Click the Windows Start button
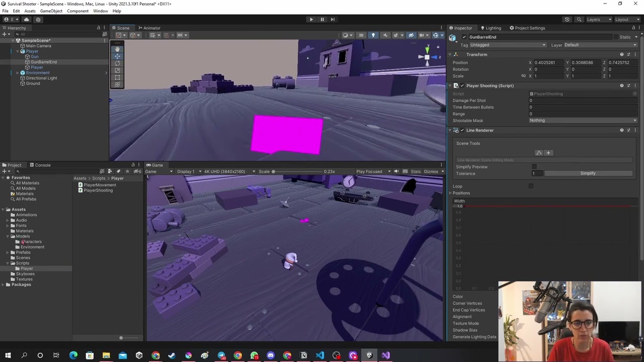644x362 pixels. tap(8, 355)
